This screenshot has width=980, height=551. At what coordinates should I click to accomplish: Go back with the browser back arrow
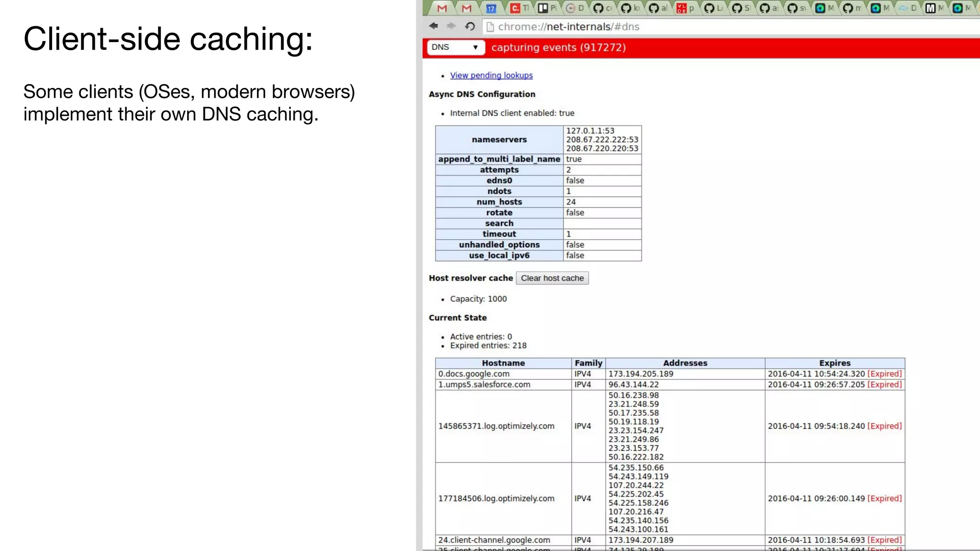tap(434, 26)
